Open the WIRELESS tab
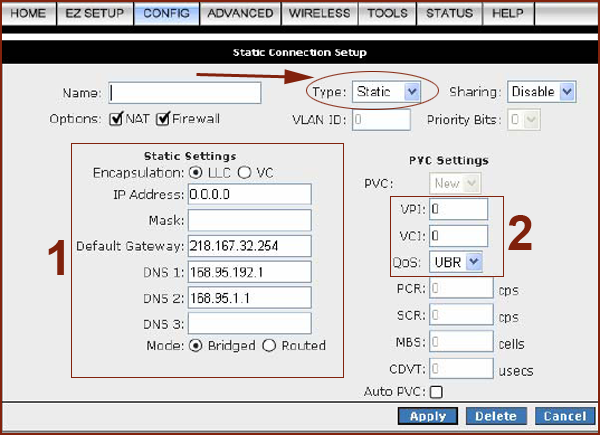600x435 pixels. click(320, 14)
